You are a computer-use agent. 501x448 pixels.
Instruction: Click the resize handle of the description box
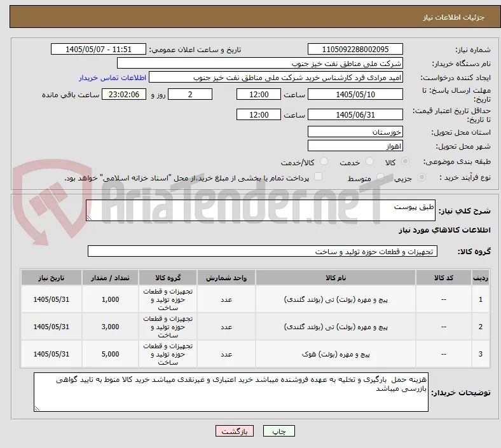(x=89, y=217)
